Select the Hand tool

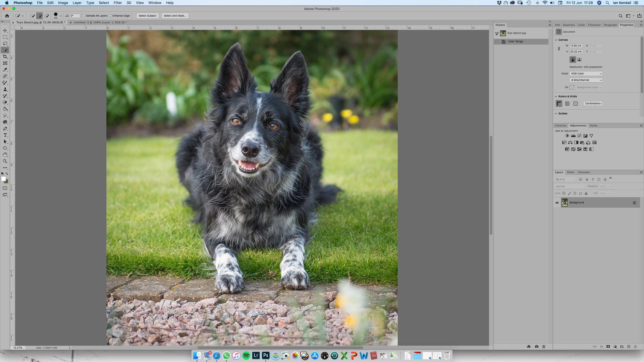click(x=5, y=155)
